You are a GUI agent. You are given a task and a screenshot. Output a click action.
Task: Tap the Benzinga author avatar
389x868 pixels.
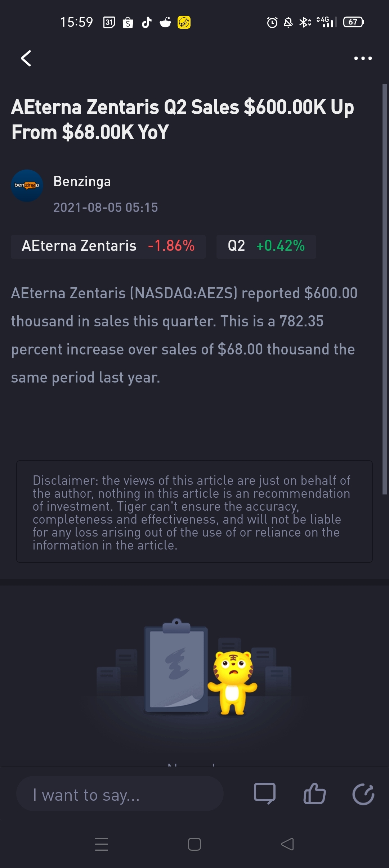(x=27, y=186)
